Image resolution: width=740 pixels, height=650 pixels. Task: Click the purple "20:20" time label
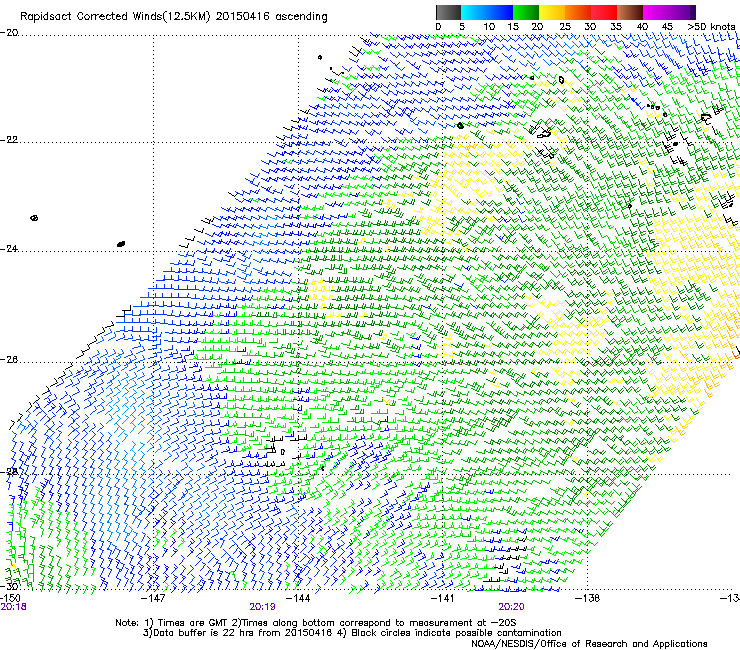point(512,607)
